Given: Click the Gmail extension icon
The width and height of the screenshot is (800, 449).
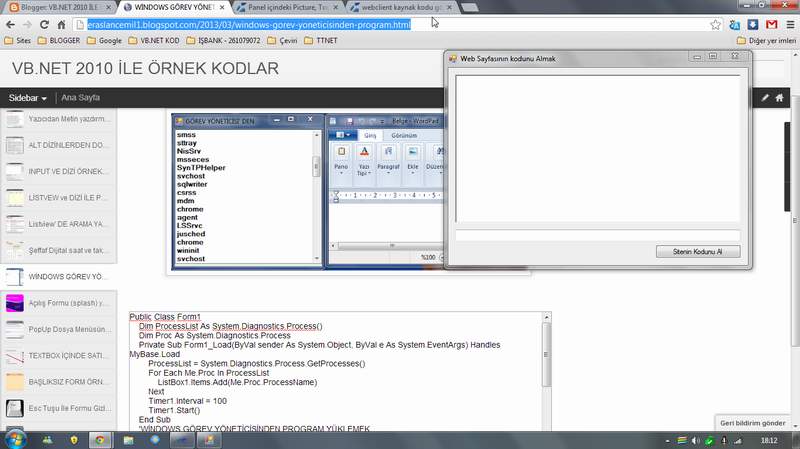Looking at the screenshot, I should (x=771, y=24).
